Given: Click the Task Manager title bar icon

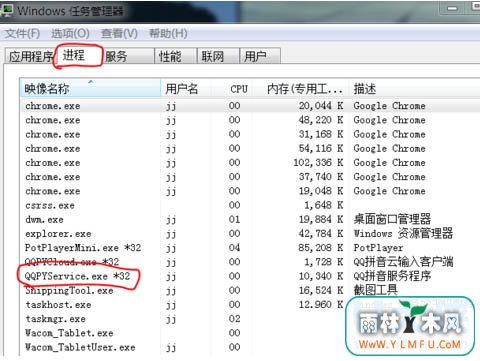Looking at the screenshot, I should coord(6,10).
